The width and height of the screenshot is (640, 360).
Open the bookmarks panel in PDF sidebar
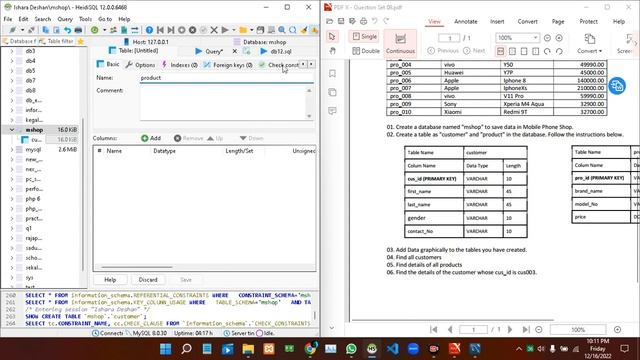coord(332,73)
